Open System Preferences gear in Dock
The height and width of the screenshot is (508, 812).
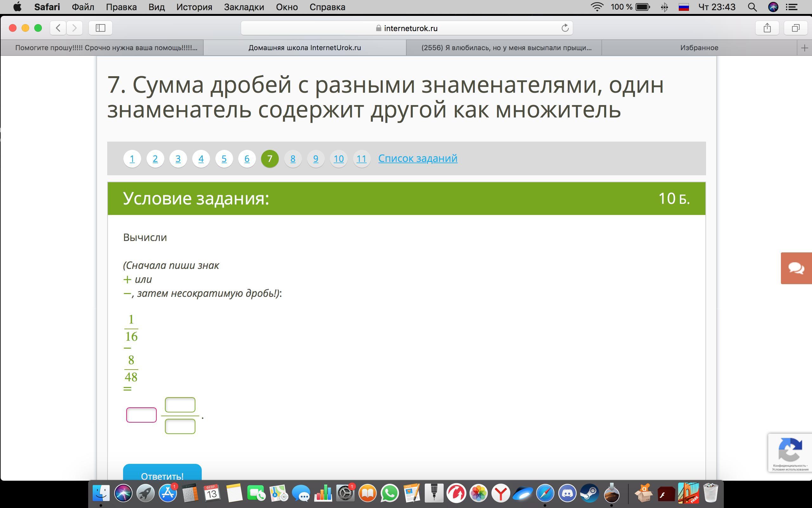[x=345, y=493]
